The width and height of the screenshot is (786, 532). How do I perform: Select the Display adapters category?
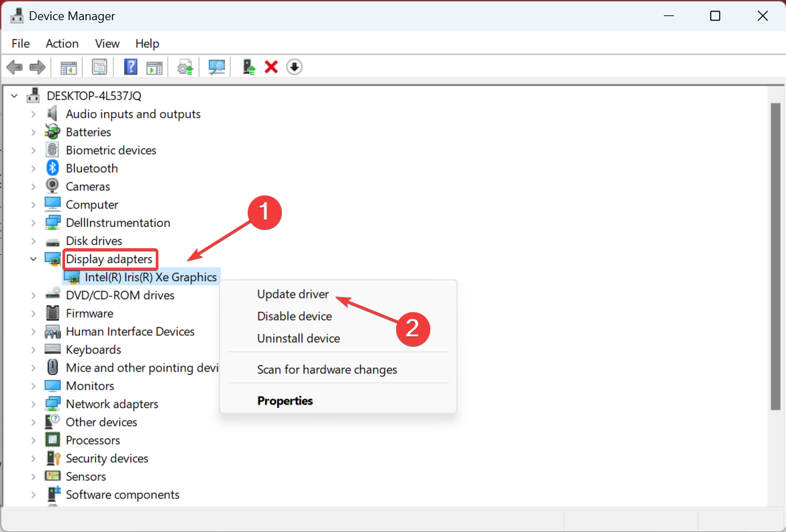pos(109,259)
